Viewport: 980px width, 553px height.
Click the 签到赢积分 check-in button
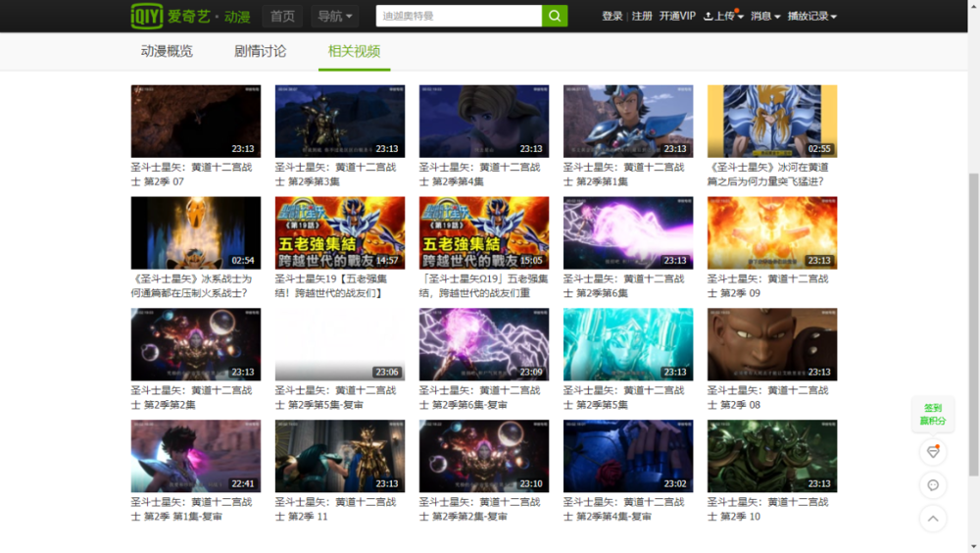coord(933,414)
